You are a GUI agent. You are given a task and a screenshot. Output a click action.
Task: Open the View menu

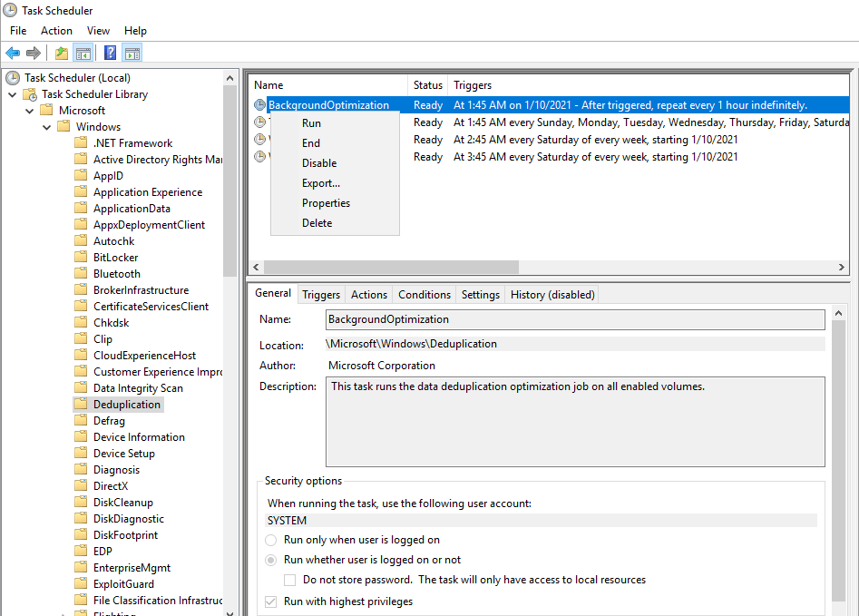pyautogui.click(x=98, y=31)
